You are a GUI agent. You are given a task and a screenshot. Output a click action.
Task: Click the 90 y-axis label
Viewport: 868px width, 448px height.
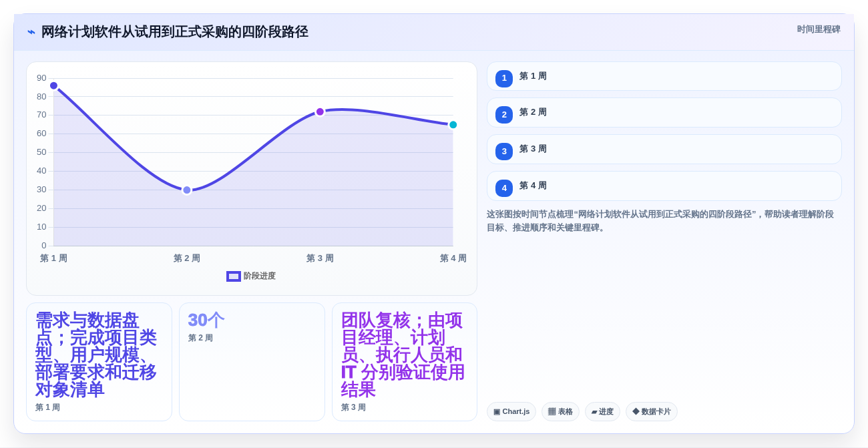(41, 78)
